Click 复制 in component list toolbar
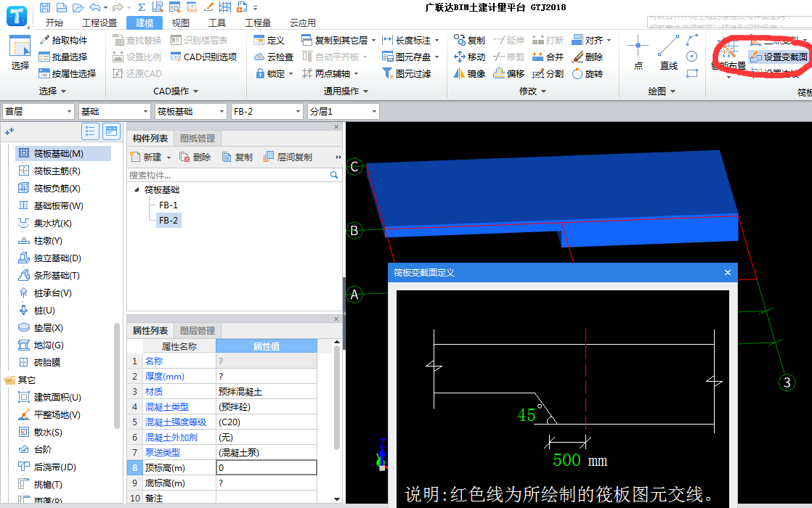The image size is (812, 508). tap(237, 157)
